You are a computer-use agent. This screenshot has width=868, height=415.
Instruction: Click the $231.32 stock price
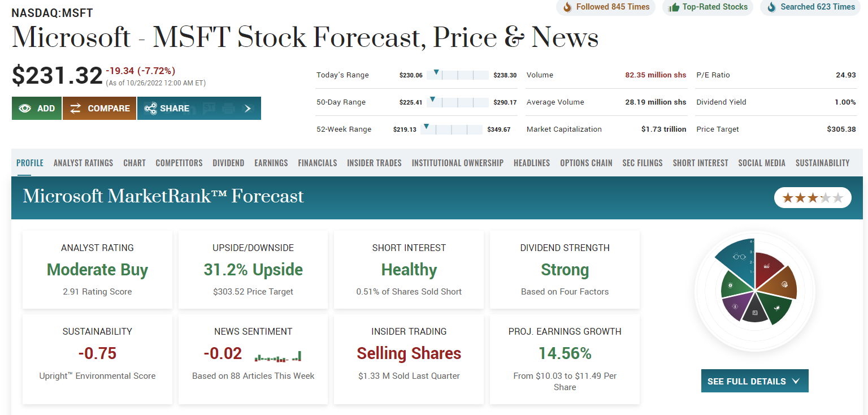click(57, 76)
